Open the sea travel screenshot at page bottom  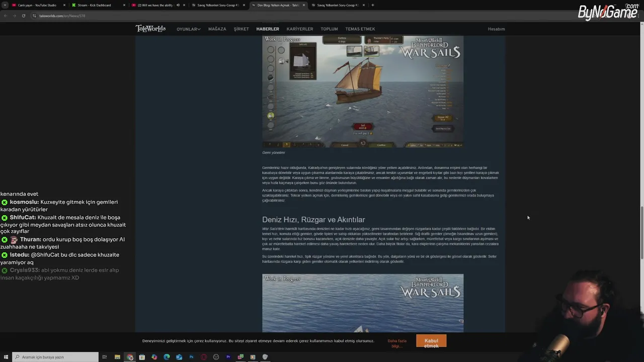pos(363,303)
